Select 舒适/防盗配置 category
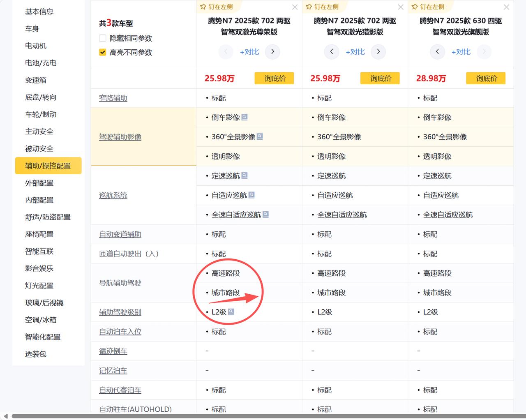Viewport: 526px width, 420px height. [x=48, y=217]
